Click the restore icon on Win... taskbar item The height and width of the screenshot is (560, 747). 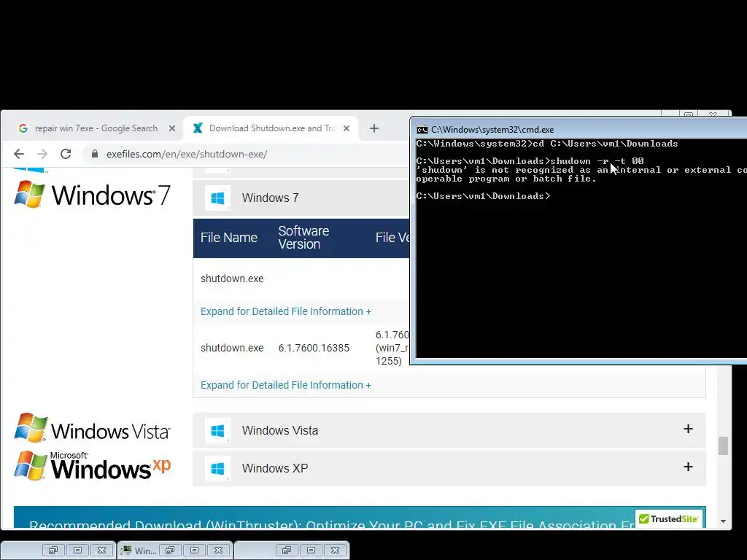(169, 550)
